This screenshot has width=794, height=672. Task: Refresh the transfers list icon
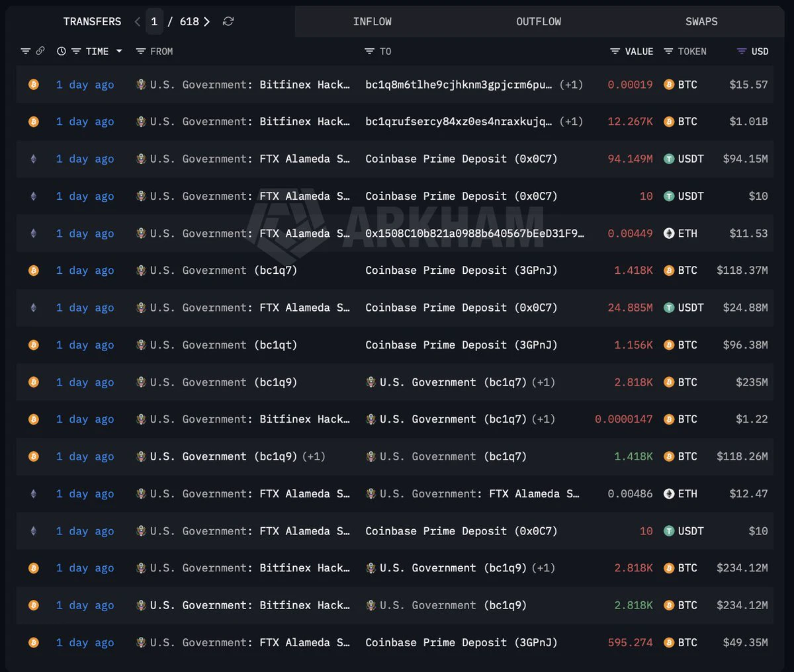228,22
